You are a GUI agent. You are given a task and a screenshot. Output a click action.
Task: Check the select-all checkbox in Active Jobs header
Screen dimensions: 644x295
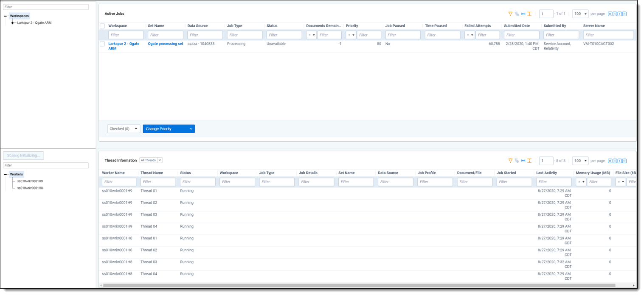pyautogui.click(x=102, y=26)
